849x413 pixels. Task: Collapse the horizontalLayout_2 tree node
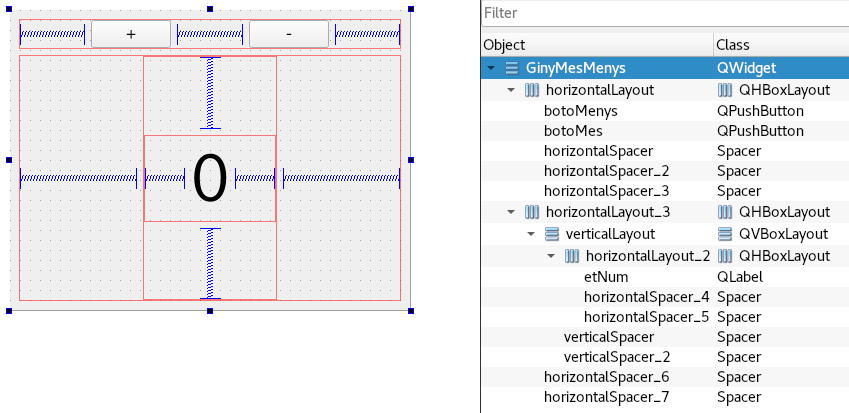click(551, 256)
